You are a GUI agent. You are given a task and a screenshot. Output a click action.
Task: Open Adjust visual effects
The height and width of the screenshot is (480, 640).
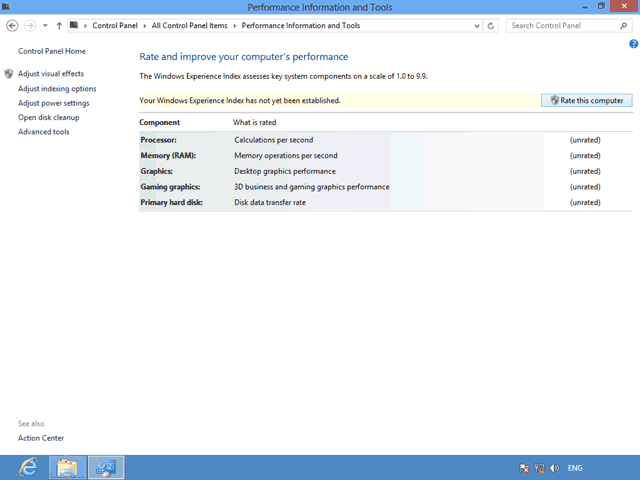(51, 74)
